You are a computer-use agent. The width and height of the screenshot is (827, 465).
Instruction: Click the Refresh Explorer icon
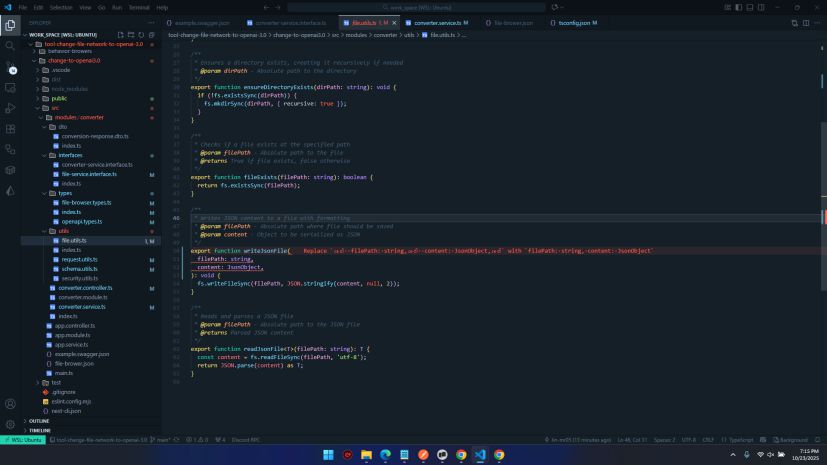click(141, 35)
